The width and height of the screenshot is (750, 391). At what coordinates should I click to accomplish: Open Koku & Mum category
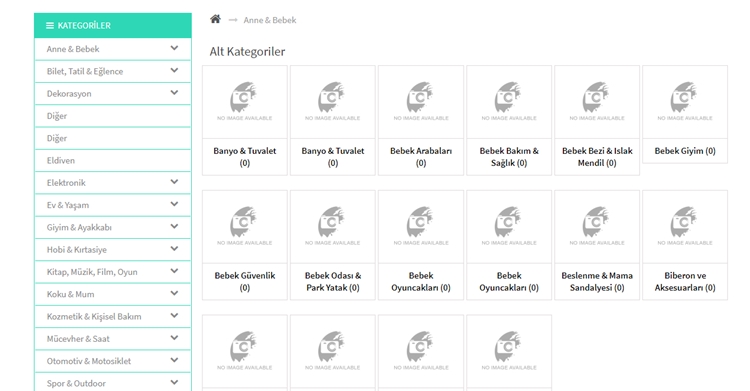70,294
